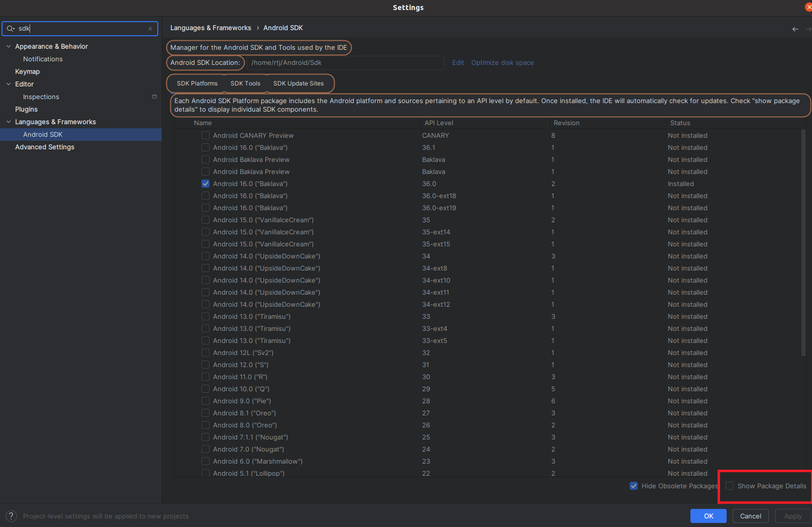Open the SDK Update Sites tab
The width and height of the screenshot is (812, 527).
click(298, 83)
